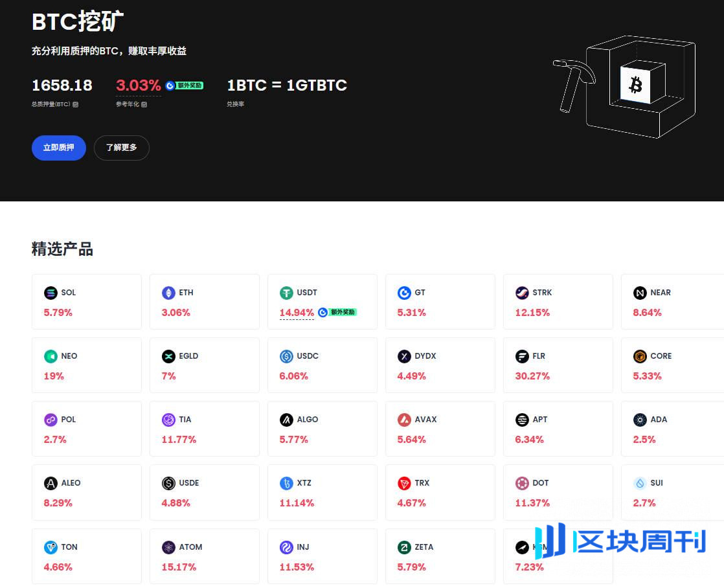
Task: Click the TIA 11.77% rate
Action: [179, 440]
